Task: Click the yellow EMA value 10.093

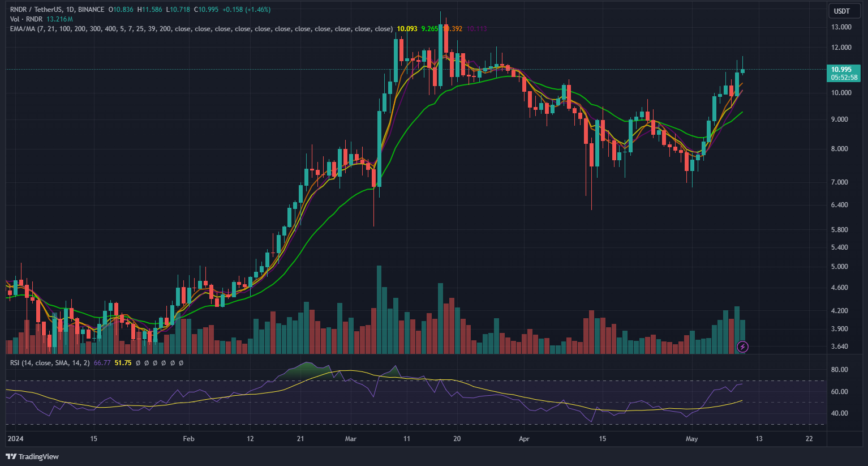Action: pos(407,29)
